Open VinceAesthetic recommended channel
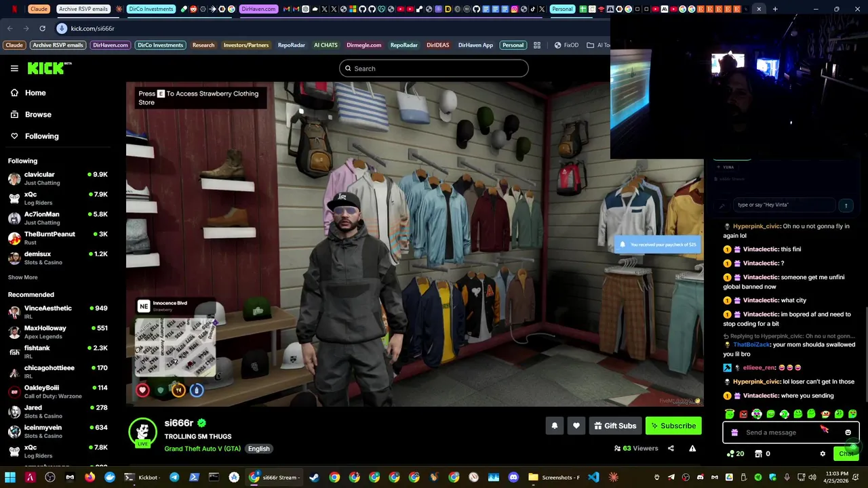868x488 pixels. 58,312
